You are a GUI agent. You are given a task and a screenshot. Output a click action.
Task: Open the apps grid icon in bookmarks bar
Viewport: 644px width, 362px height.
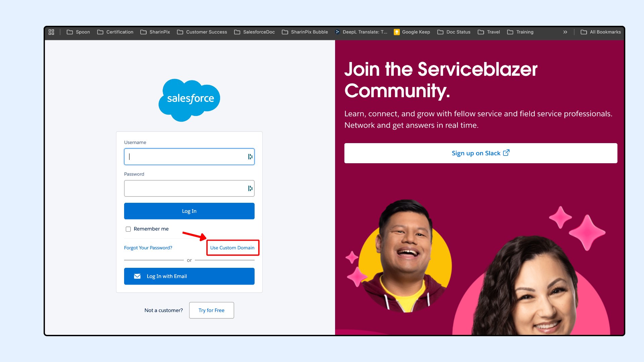coord(51,32)
